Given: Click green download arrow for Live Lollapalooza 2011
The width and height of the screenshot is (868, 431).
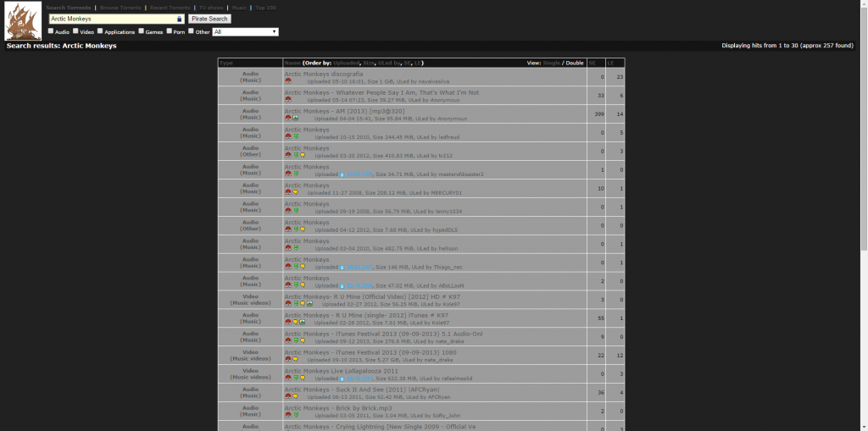Looking at the screenshot, I should coord(296,378).
